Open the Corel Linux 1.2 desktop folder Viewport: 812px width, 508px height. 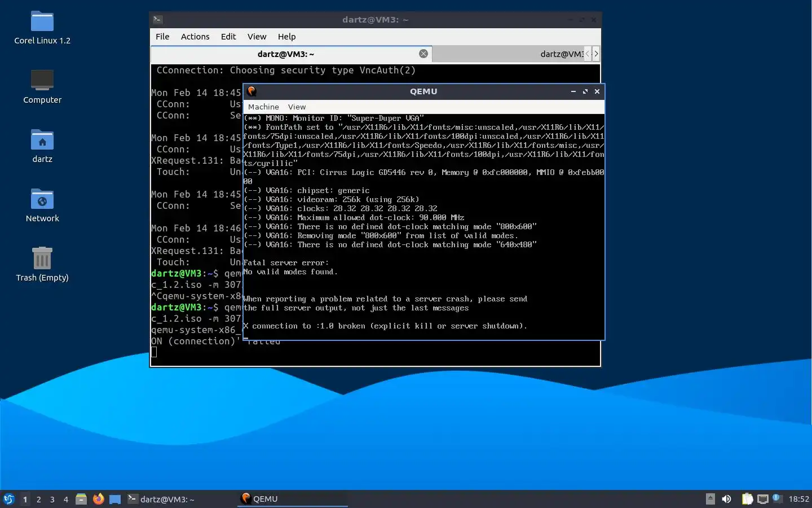[42, 27]
